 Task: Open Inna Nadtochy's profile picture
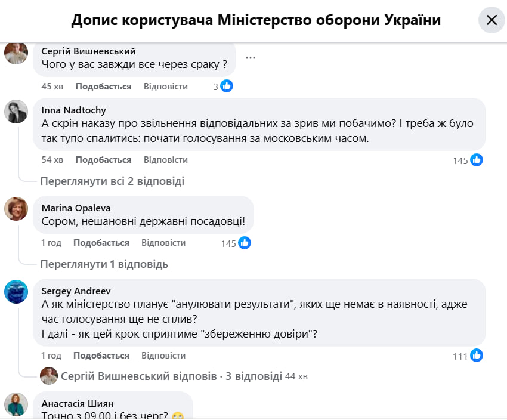click(x=16, y=112)
